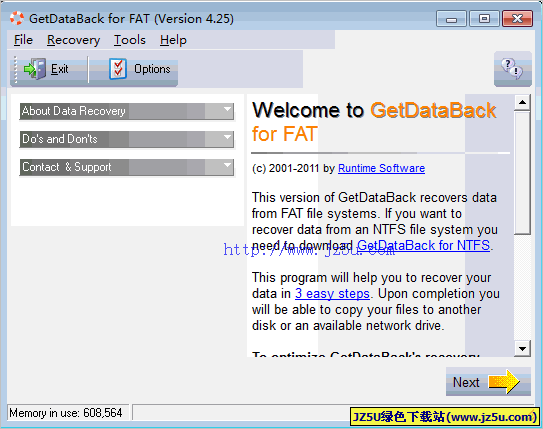Click the Next button label
Image resolution: width=543 pixels, height=429 pixels.
pos(466,382)
